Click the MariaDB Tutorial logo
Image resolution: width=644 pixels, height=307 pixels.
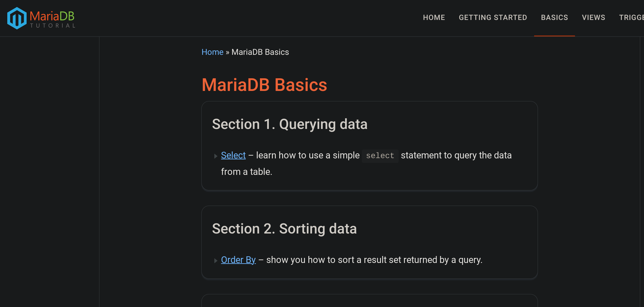coord(41,18)
